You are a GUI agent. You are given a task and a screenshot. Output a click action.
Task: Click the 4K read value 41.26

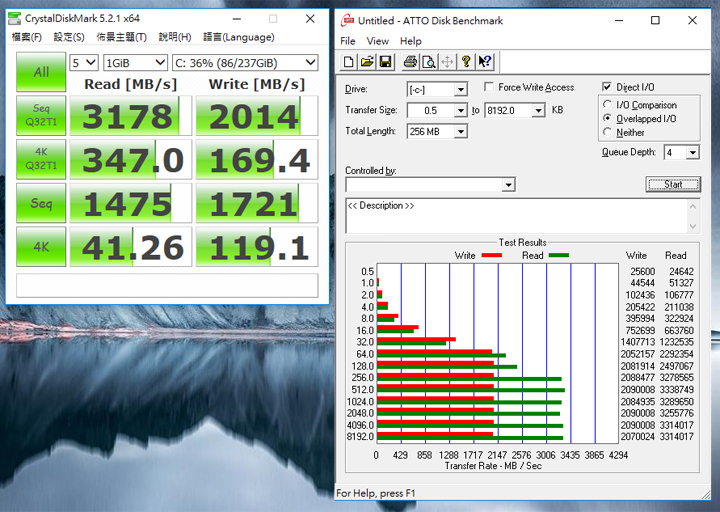130,247
